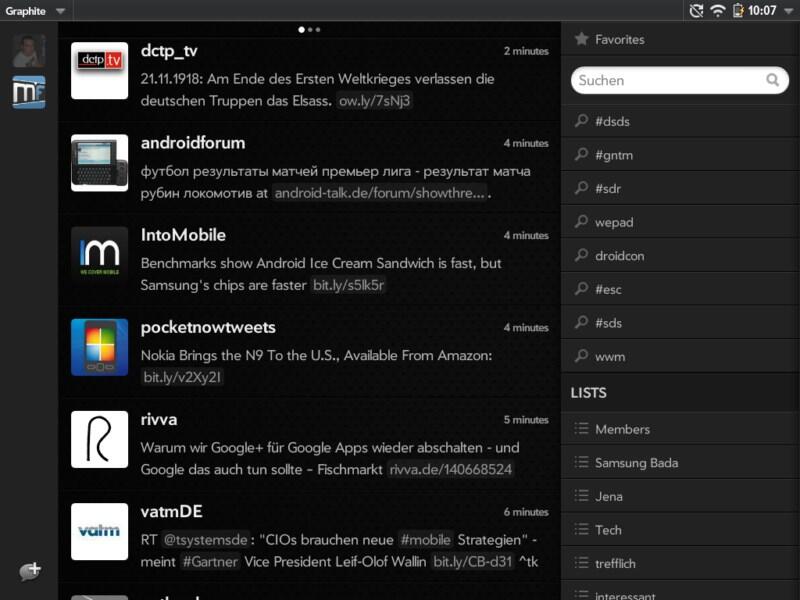Select the MF account avatar in sidebar
800x600 pixels.
[x=29, y=92]
